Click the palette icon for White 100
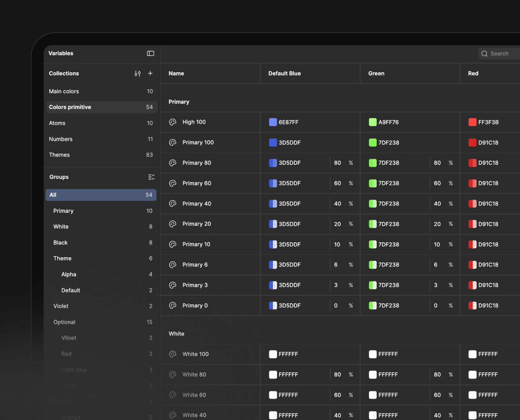Image resolution: width=520 pixels, height=420 pixels. (173, 354)
